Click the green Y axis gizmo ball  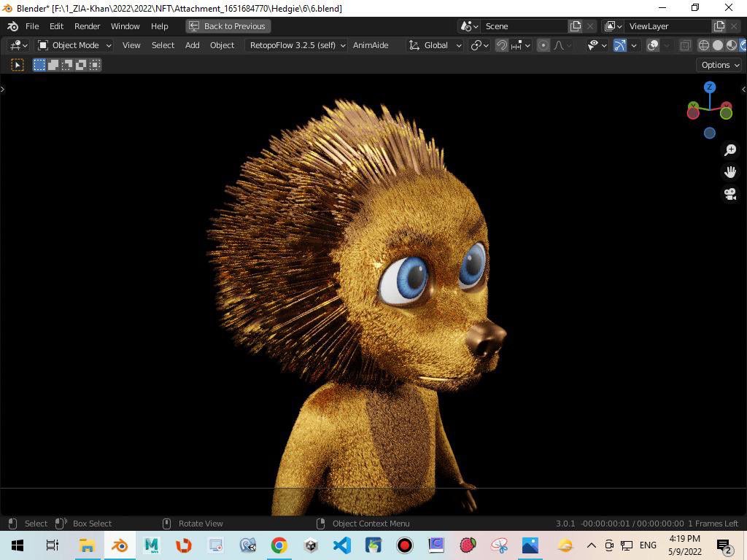click(x=726, y=113)
